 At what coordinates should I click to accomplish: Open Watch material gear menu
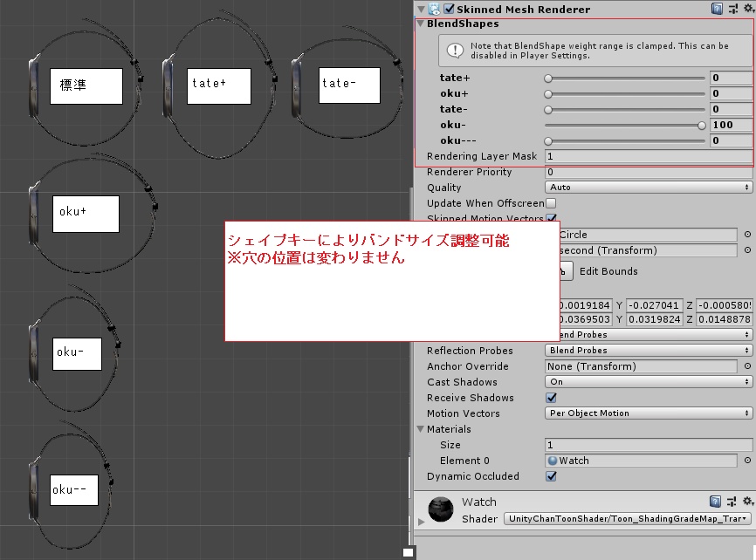pyautogui.click(x=748, y=502)
